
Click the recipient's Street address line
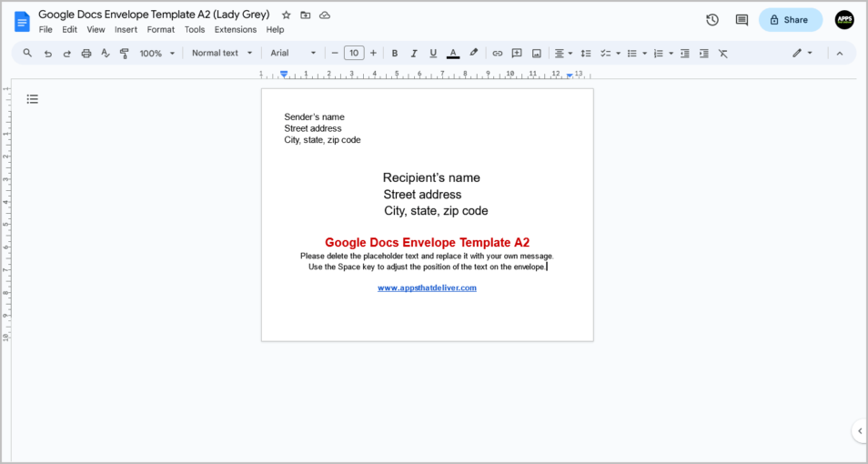422,195
